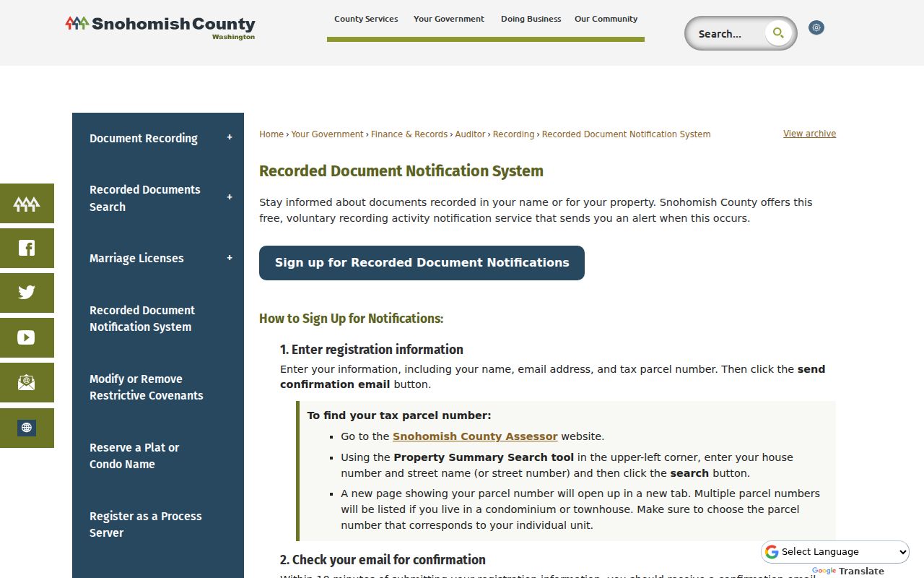Click the View archive link
Viewport: 924px width, 578px height.
tap(809, 134)
